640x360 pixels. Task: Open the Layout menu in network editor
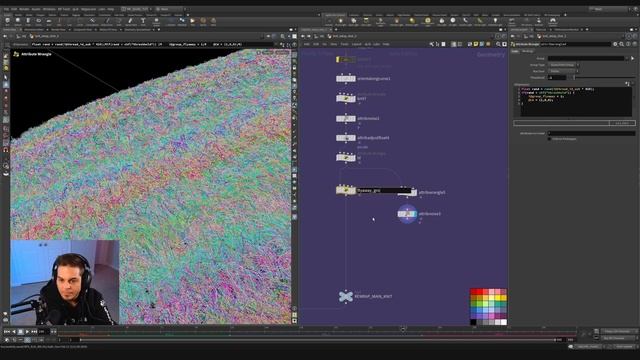(x=356, y=44)
